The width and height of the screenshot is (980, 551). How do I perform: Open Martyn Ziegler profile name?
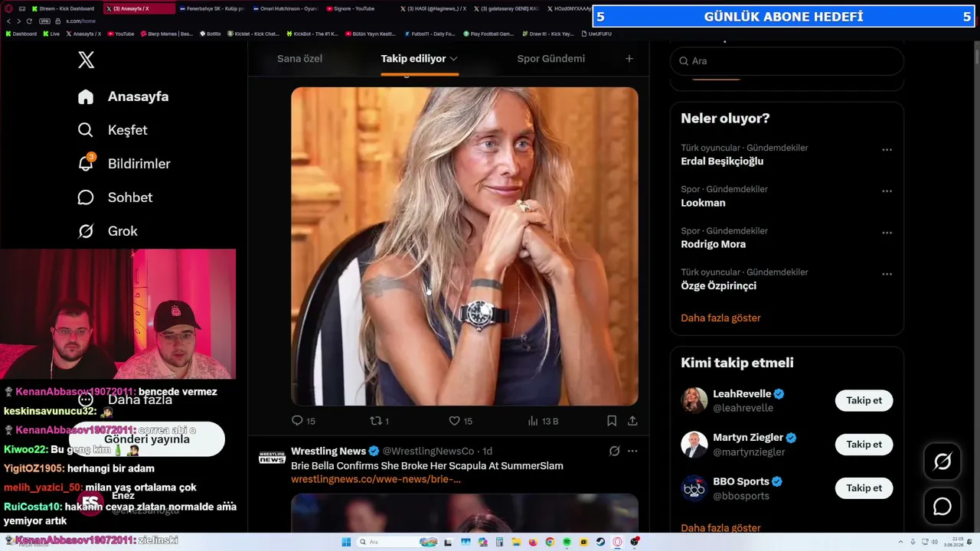748,438
